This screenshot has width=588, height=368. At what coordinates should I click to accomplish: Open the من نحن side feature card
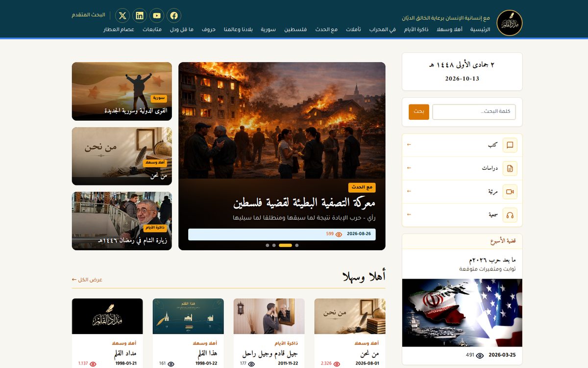(x=122, y=156)
